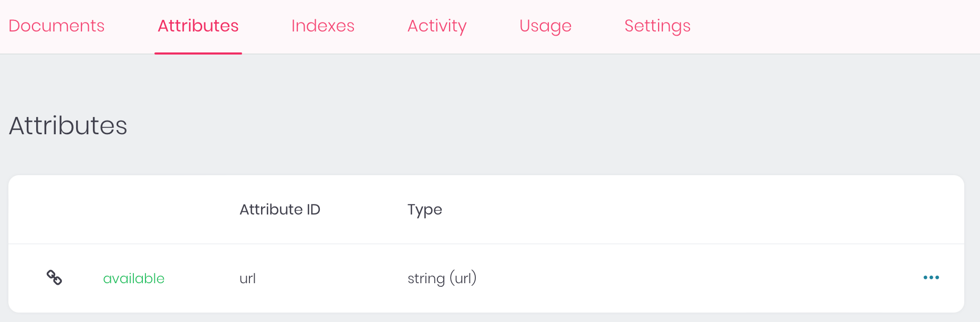Click the link symbol in the attributes table

click(54, 277)
